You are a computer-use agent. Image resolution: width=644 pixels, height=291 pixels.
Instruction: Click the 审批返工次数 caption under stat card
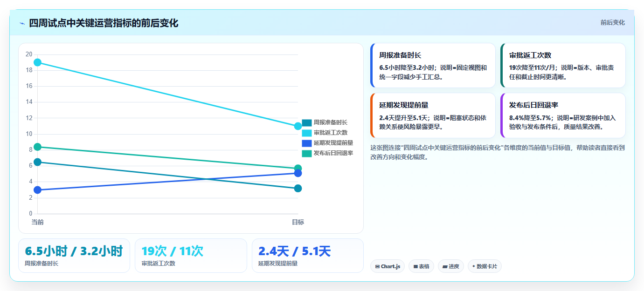(x=159, y=264)
